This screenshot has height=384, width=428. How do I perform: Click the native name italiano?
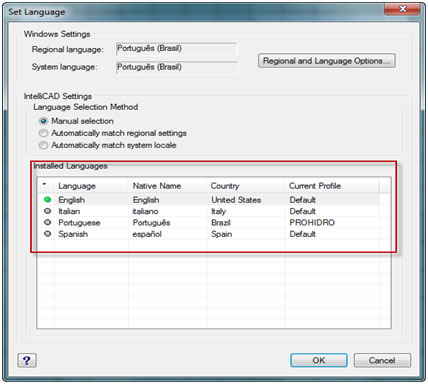(x=145, y=211)
